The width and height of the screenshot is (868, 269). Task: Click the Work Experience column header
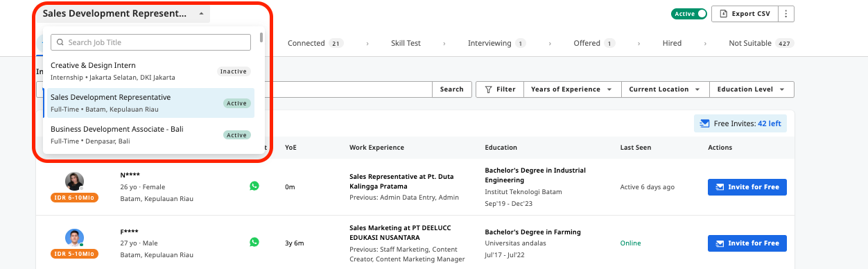376,148
